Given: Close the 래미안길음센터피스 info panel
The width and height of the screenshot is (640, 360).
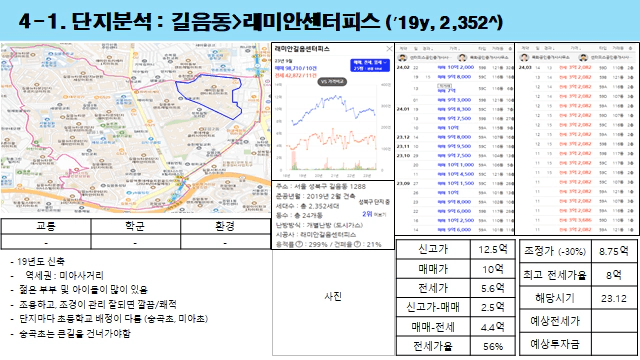Looking at the screenshot, I should [x=389, y=49].
